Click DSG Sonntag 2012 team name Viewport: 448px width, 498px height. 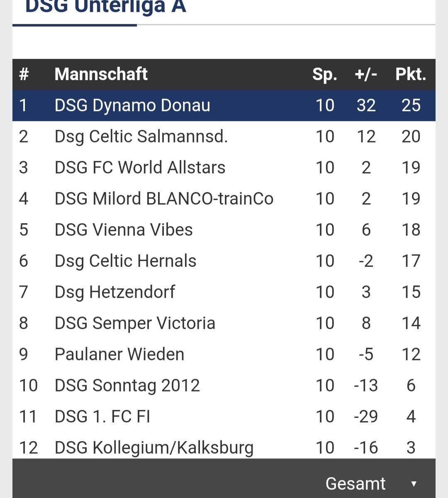point(127,386)
